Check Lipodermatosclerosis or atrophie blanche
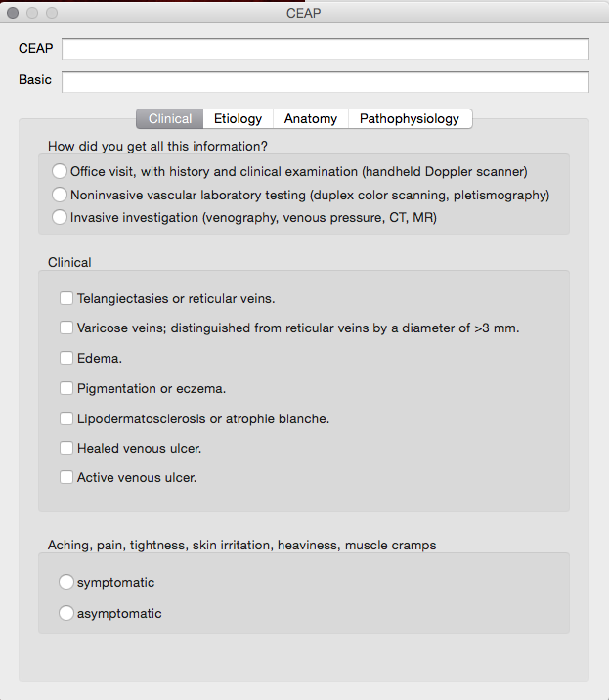609x700 pixels. [66, 418]
